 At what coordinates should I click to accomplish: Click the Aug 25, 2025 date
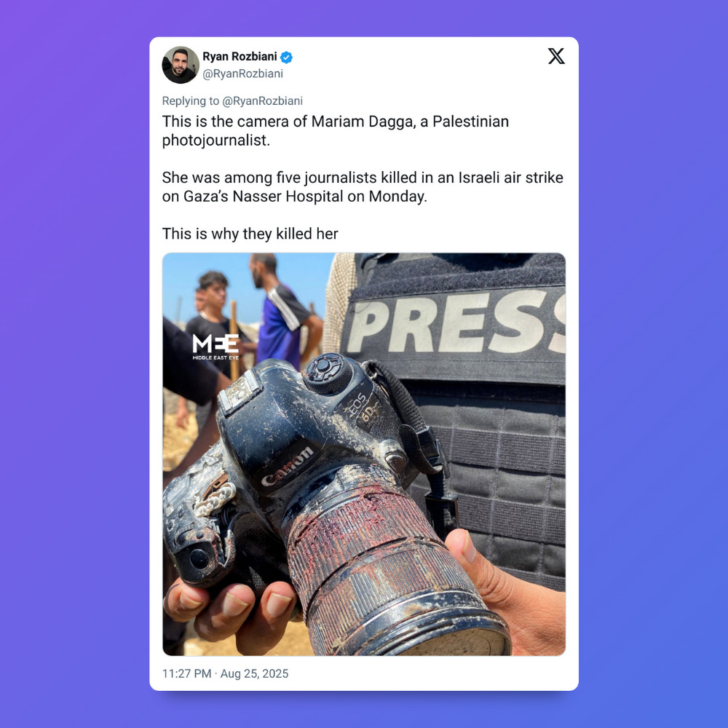254,673
